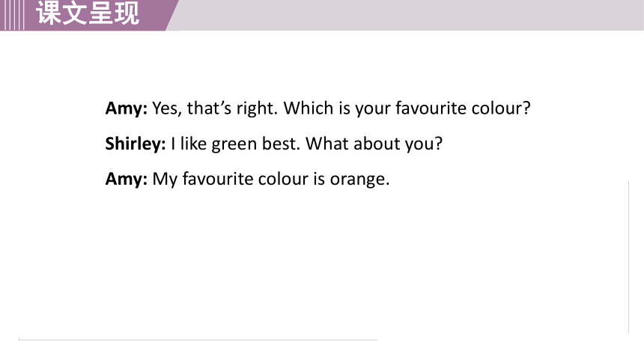Click the word 'favourite' in the first line
This screenshot has height=362, width=644.
coord(431,108)
